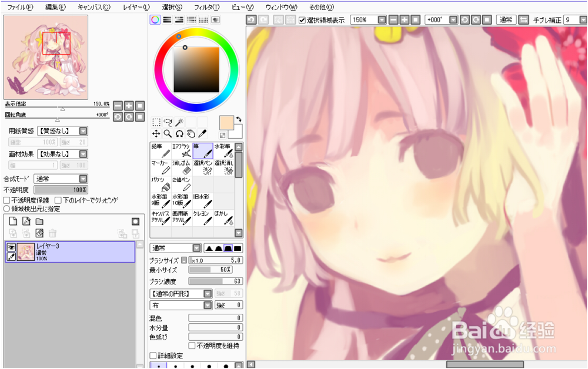Image resolution: width=588 pixels, height=369 pixels.
Task: Select the move tool
Action: (156, 134)
